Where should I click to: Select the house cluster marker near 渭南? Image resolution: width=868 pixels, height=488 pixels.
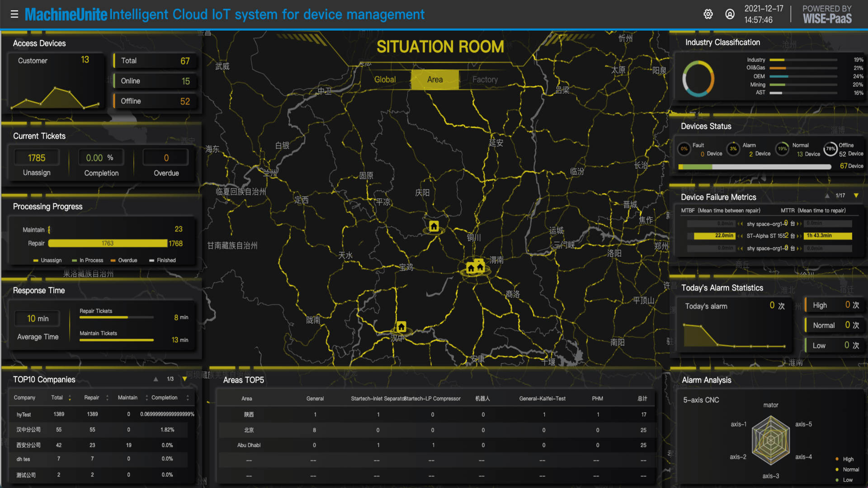point(475,267)
